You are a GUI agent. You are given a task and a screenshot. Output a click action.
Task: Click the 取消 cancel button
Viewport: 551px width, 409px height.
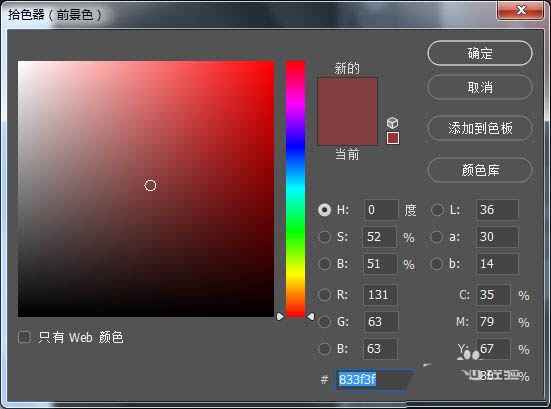click(x=480, y=87)
